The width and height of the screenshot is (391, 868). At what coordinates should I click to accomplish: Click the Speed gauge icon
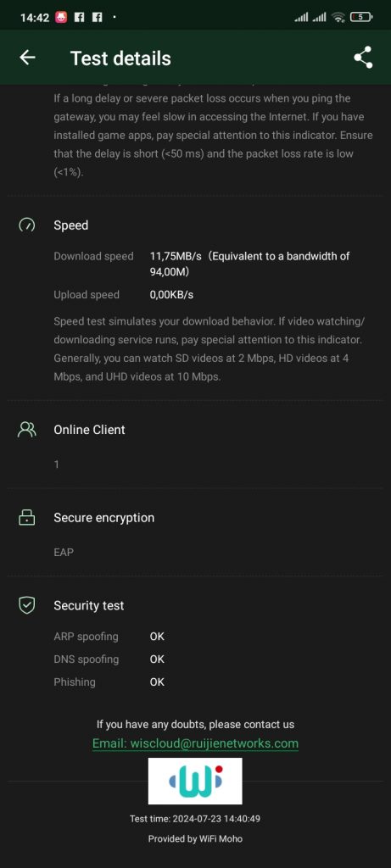pyautogui.click(x=26, y=225)
